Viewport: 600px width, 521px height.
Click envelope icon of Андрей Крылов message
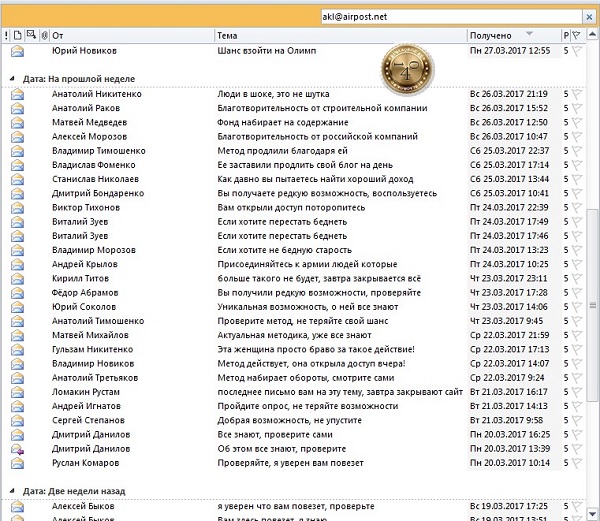coord(17,264)
